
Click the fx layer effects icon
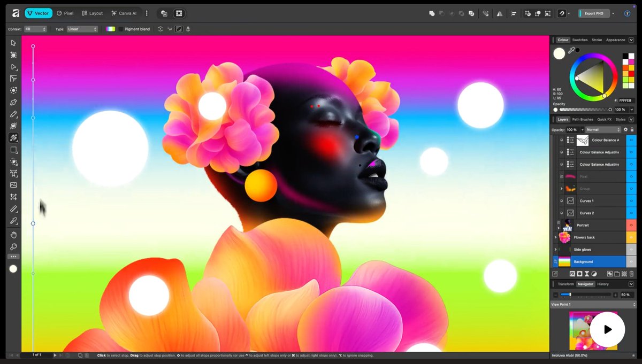tap(572, 274)
